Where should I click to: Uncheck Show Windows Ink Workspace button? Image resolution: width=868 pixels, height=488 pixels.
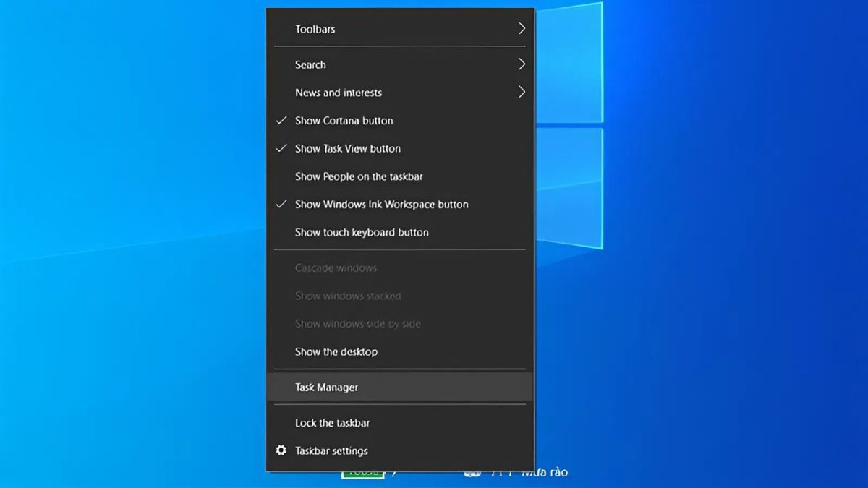pyautogui.click(x=382, y=205)
